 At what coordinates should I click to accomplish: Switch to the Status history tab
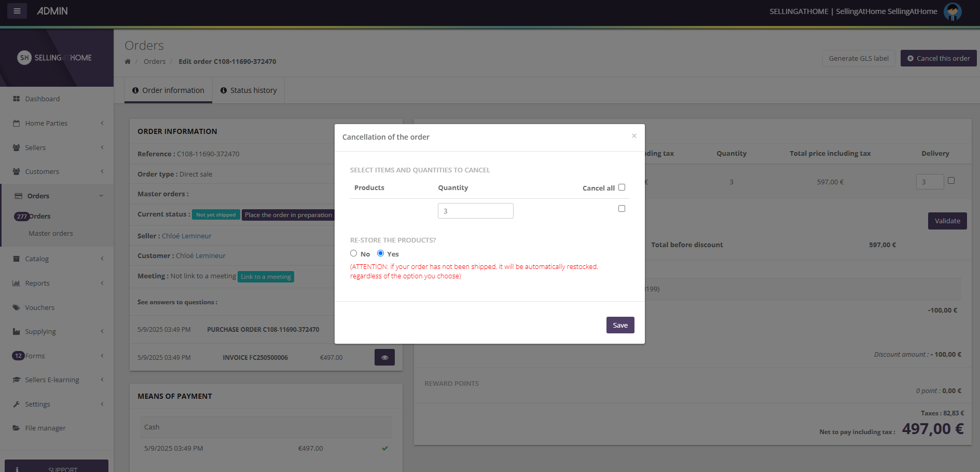(x=249, y=90)
